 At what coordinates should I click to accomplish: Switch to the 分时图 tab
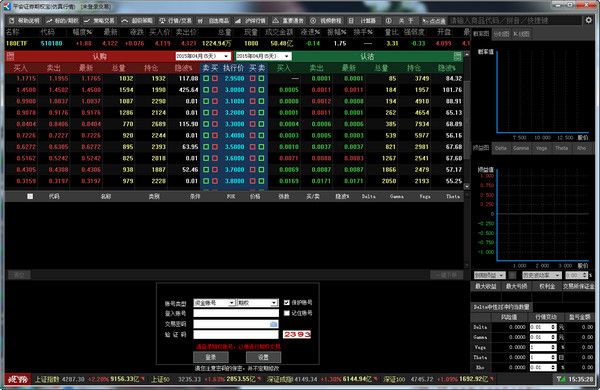501,34
